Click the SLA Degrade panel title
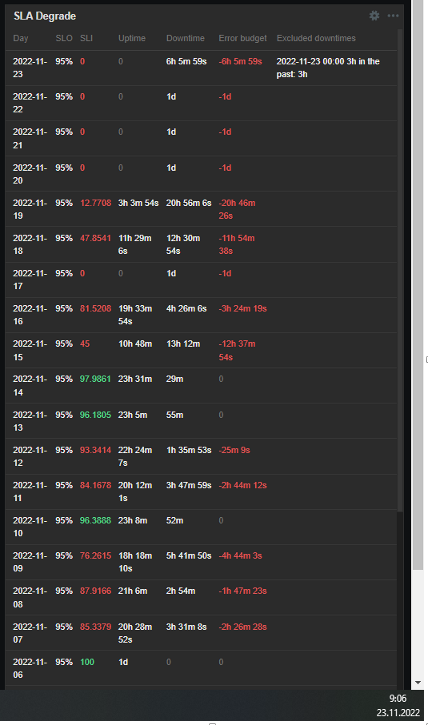This screenshot has width=428, height=725. coord(45,16)
